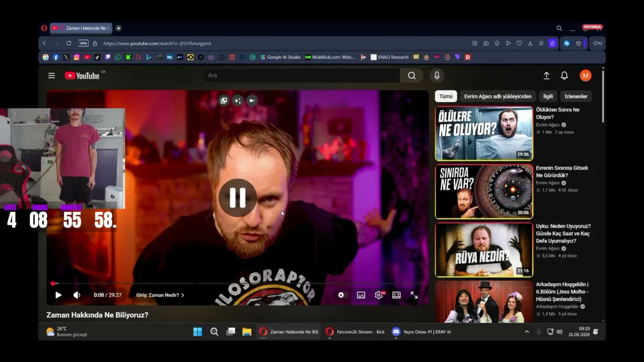Open tab search in the title bar

click(x=559, y=28)
